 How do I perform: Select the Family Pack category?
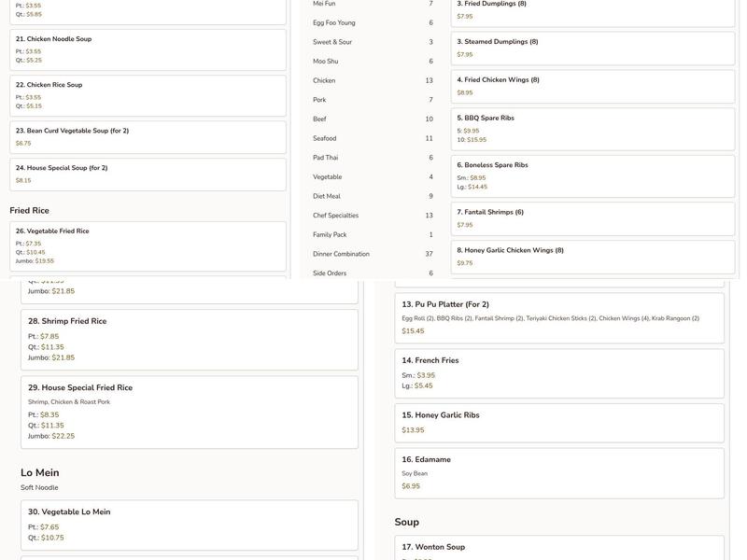pos(330,234)
